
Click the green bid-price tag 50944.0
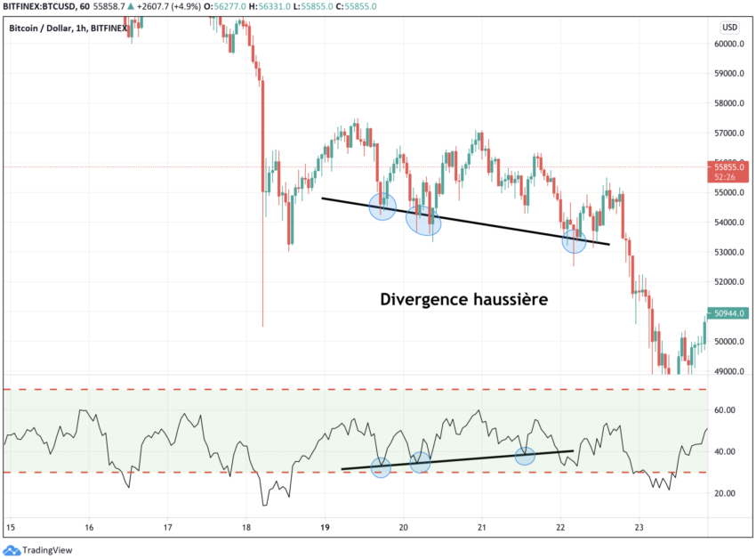point(728,314)
